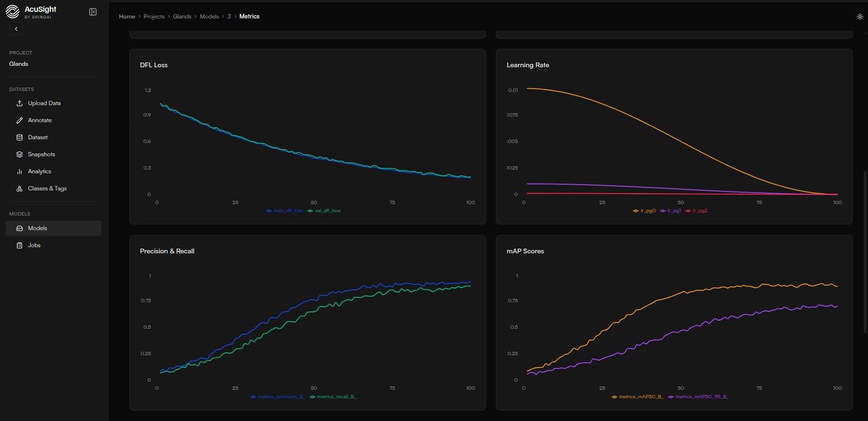This screenshot has height=421, width=868.
Task: Select the Glands project in sidebar
Action: tap(19, 64)
